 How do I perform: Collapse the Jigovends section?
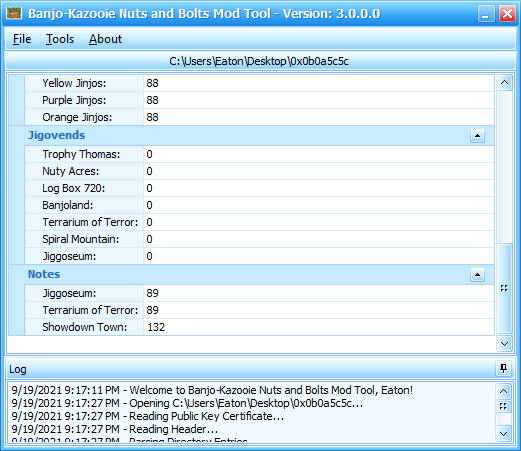click(477, 136)
